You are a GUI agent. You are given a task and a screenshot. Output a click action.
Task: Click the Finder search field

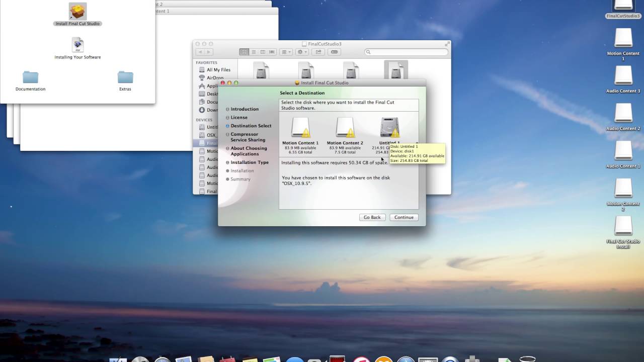407,52
